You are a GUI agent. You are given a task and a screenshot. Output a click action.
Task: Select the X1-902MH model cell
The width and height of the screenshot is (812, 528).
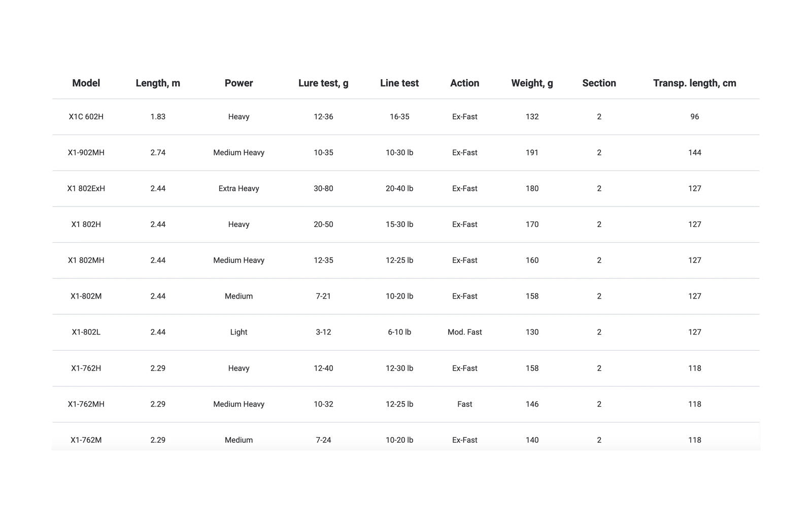pos(86,153)
